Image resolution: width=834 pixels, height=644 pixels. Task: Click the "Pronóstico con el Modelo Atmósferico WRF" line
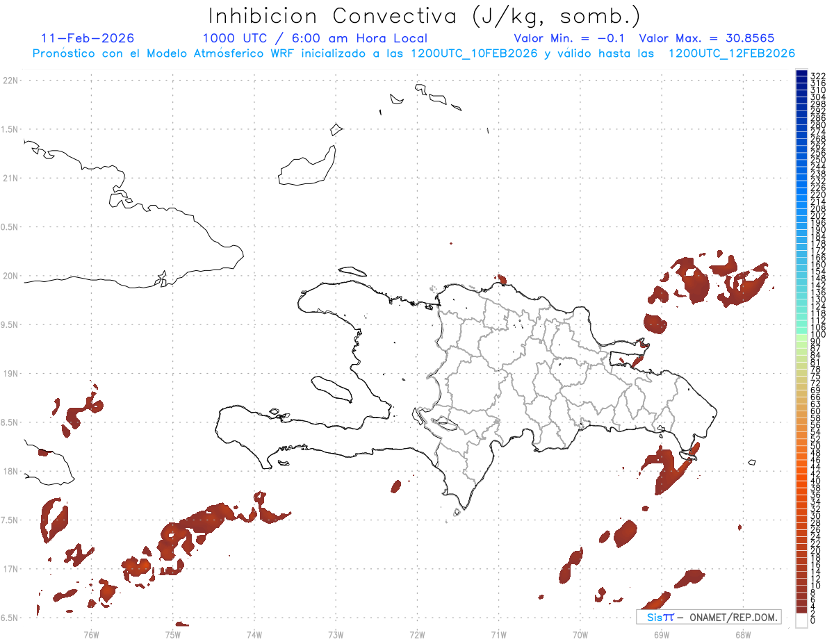click(414, 53)
